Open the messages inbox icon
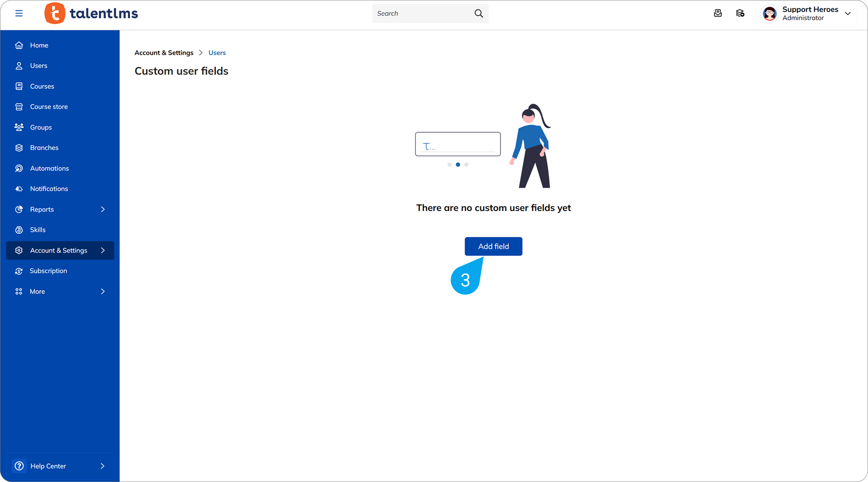 [718, 14]
